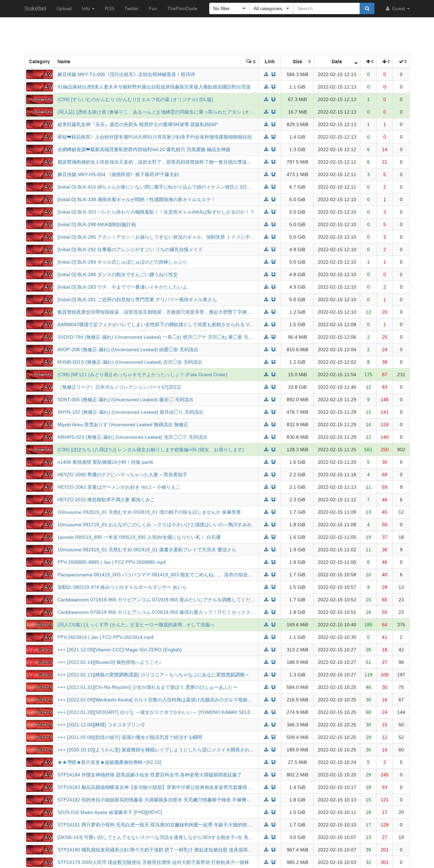
Task: Download torrent file for 313.2 MiB row
Action: tap(266, 650)
